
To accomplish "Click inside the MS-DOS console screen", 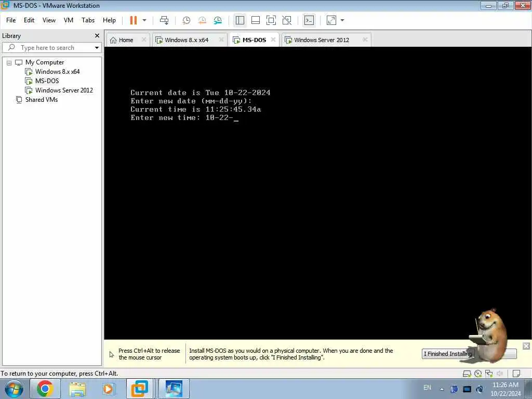I will pos(318,193).
